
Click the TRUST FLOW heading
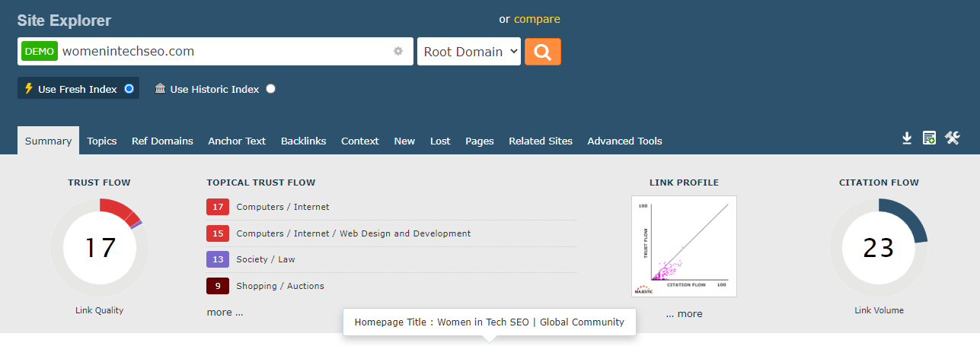[x=99, y=183]
